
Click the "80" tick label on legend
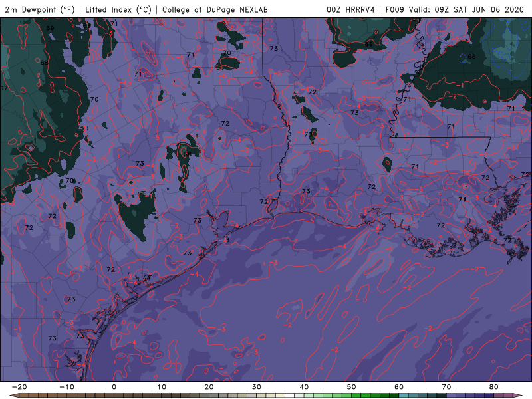coord(494,387)
